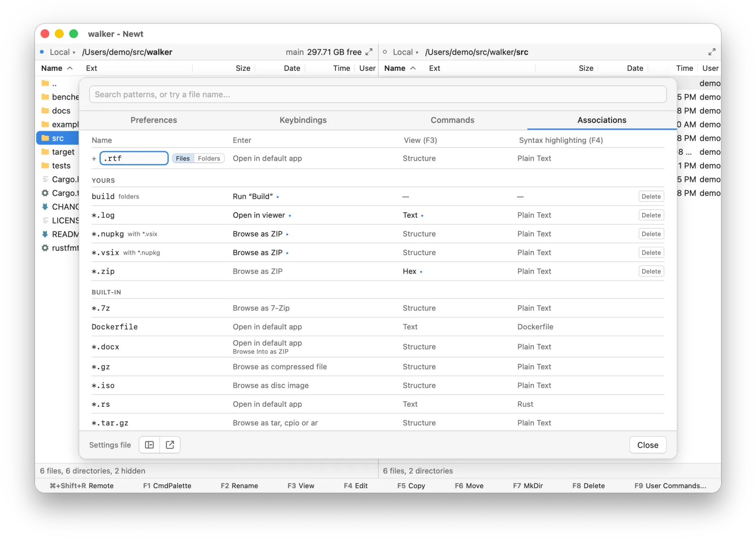Click the expand icon of the right pane

(712, 52)
